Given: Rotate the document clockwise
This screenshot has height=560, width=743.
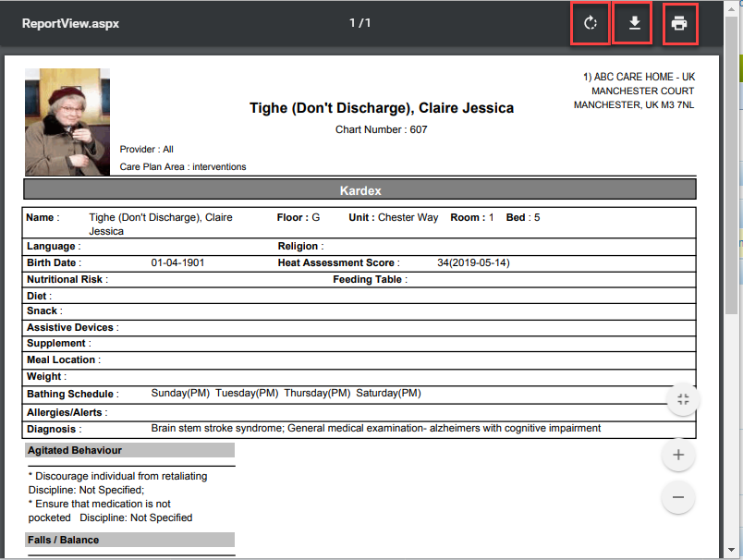Looking at the screenshot, I should point(591,23).
